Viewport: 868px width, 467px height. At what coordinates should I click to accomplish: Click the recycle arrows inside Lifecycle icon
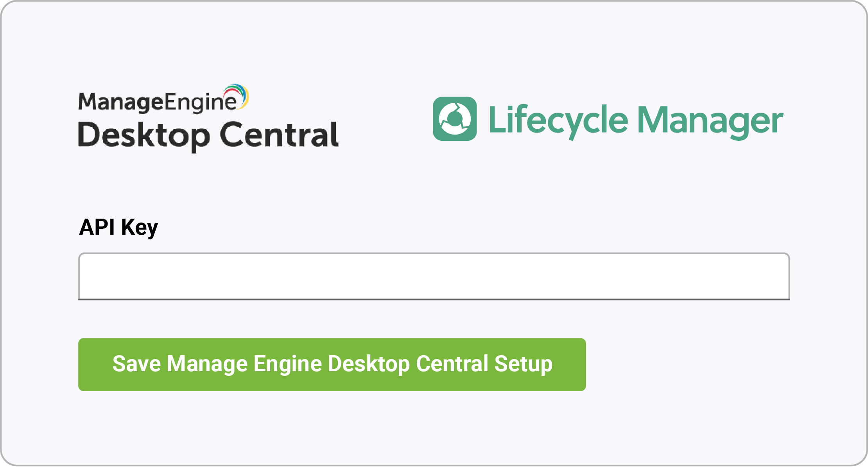pos(455,119)
